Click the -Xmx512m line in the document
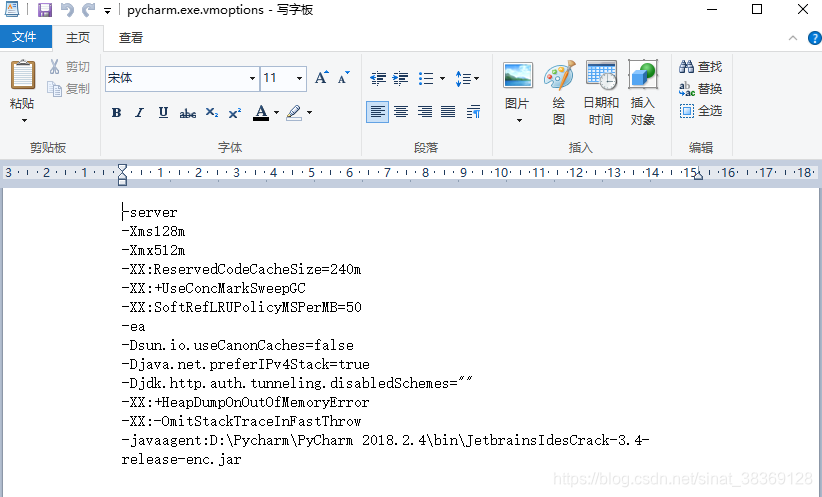 point(153,250)
